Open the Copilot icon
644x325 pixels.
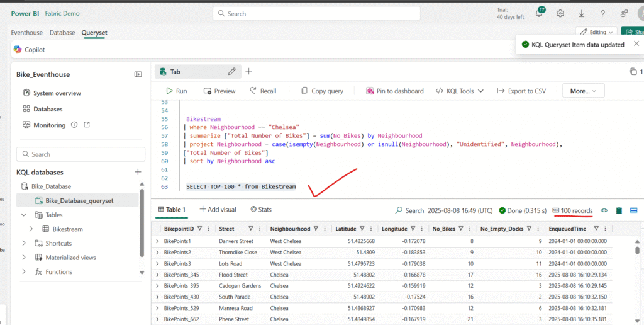[x=18, y=49]
